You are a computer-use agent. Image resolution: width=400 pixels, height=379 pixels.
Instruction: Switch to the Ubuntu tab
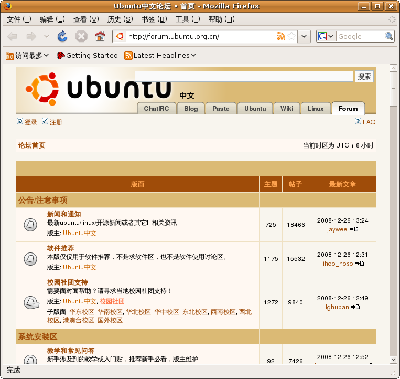(255, 109)
